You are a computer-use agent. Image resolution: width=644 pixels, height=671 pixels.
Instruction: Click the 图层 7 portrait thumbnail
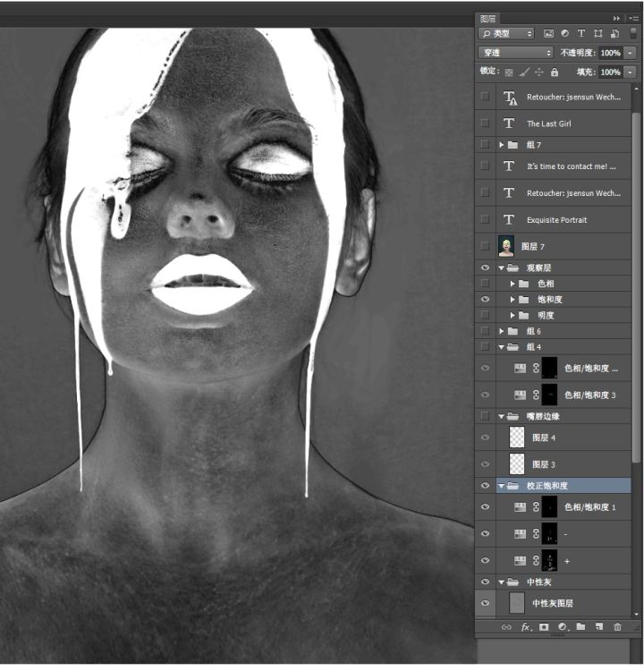(x=506, y=246)
